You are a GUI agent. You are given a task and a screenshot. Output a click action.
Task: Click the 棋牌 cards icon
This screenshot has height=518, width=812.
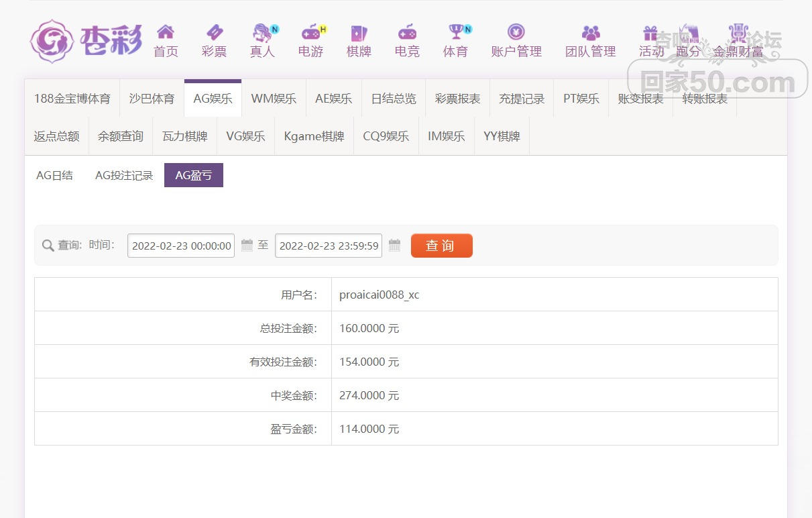click(359, 32)
